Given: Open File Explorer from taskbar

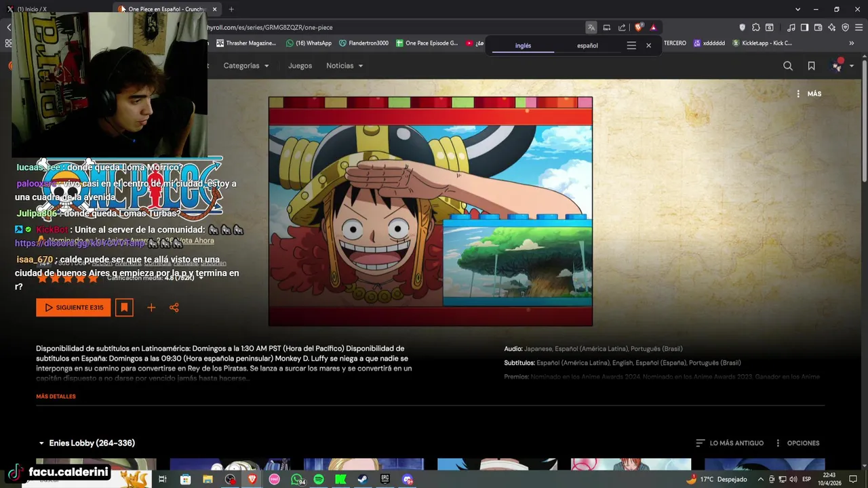Looking at the screenshot, I should click(208, 479).
